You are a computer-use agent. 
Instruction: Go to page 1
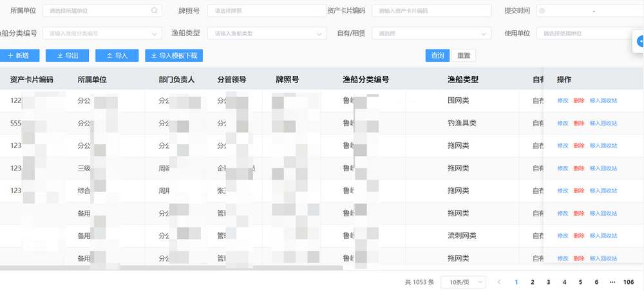click(516, 282)
